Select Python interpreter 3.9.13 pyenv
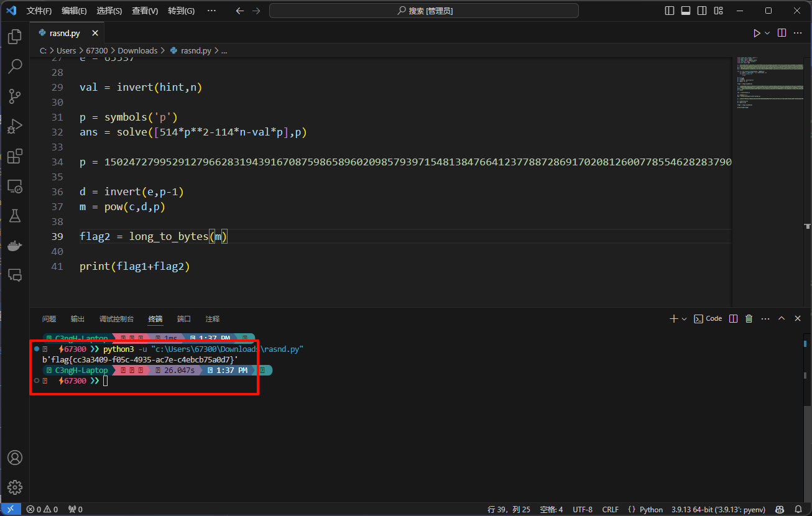 [718, 509]
